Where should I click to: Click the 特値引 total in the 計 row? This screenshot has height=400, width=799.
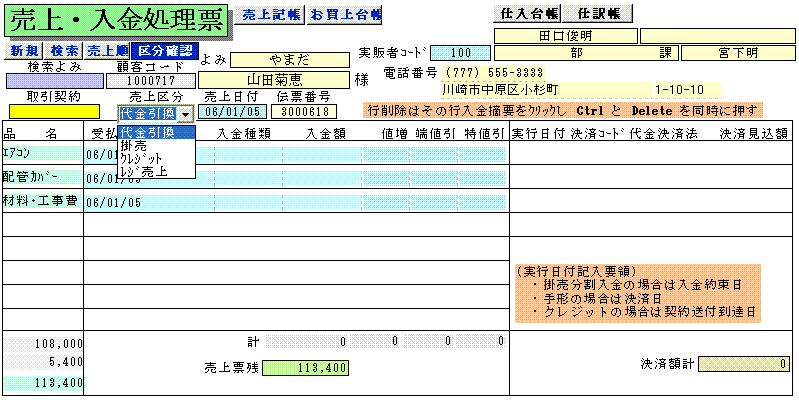[x=481, y=341]
